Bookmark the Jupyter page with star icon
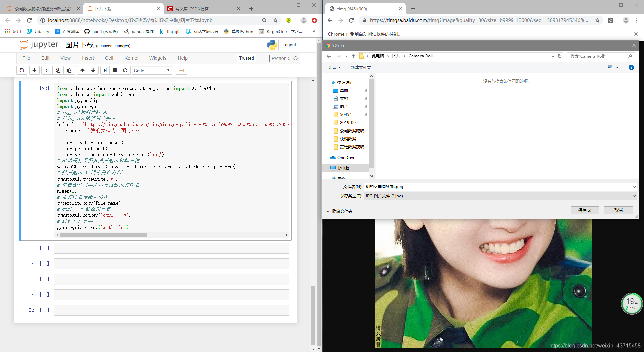Viewport: 644px width, 352px height. click(x=275, y=20)
